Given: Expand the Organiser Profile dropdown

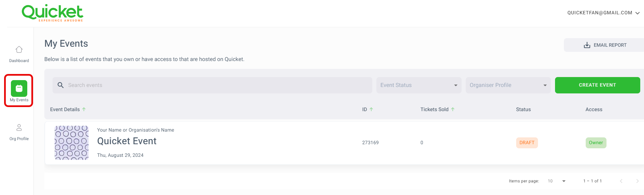Looking at the screenshot, I should (x=508, y=85).
